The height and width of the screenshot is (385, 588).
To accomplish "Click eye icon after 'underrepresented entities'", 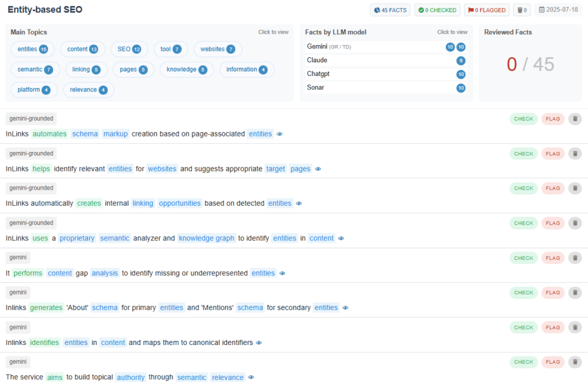I will click(283, 273).
